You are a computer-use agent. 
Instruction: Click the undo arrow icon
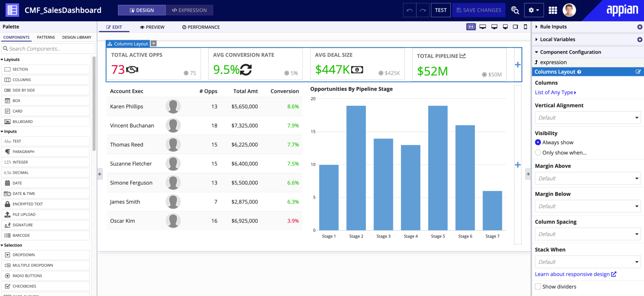pyautogui.click(x=409, y=10)
